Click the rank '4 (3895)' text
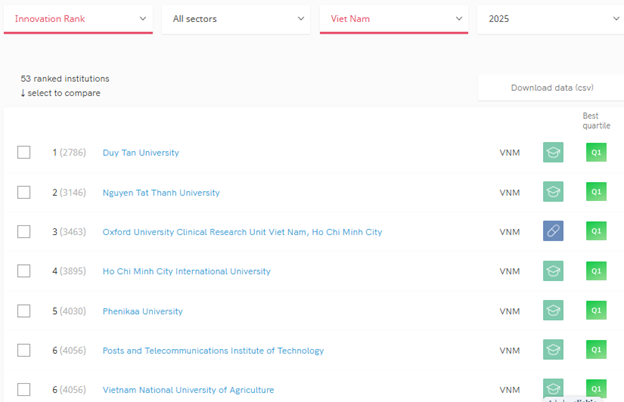Viewport: 624px width, 402px height. pos(69,271)
